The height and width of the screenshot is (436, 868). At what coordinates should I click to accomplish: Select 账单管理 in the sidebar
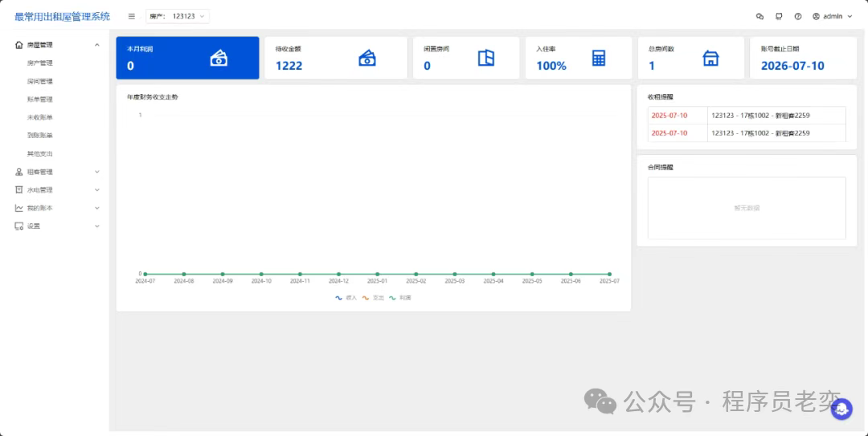pyautogui.click(x=39, y=100)
